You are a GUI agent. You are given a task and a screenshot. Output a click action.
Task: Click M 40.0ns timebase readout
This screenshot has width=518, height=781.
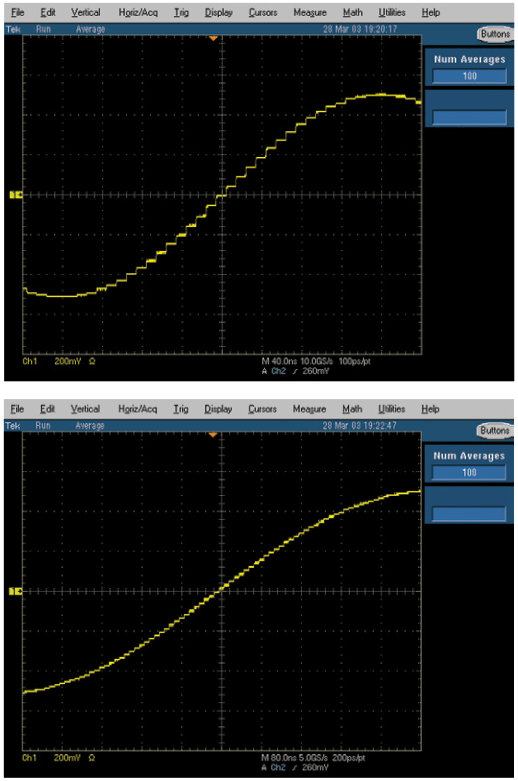(x=279, y=361)
